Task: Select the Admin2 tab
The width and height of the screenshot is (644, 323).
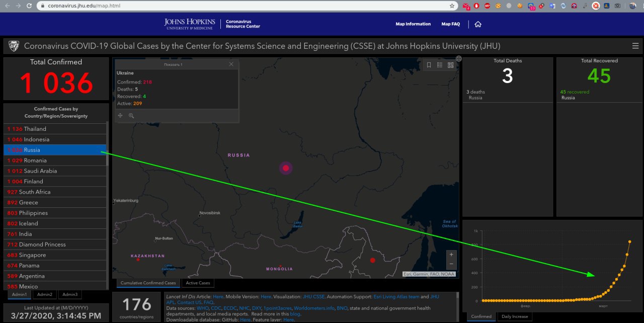Action: click(x=45, y=294)
